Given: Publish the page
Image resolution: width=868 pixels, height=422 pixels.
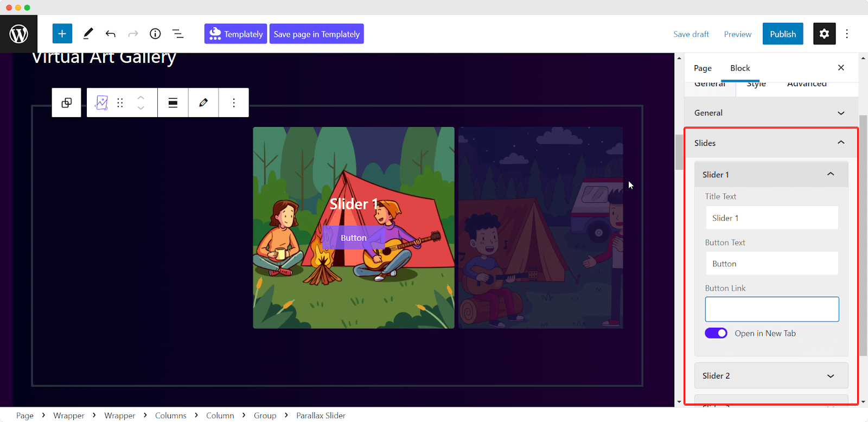Looking at the screenshot, I should click(x=783, y=34).
